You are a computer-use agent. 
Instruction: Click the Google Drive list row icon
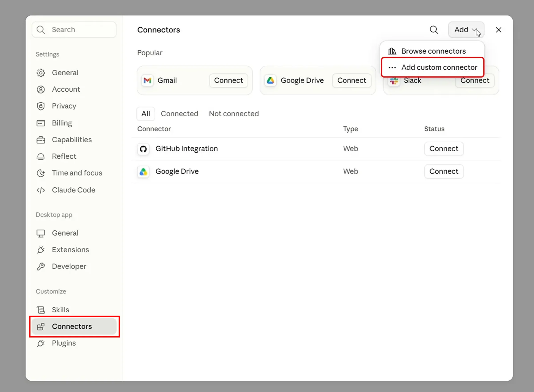point(143,172)
